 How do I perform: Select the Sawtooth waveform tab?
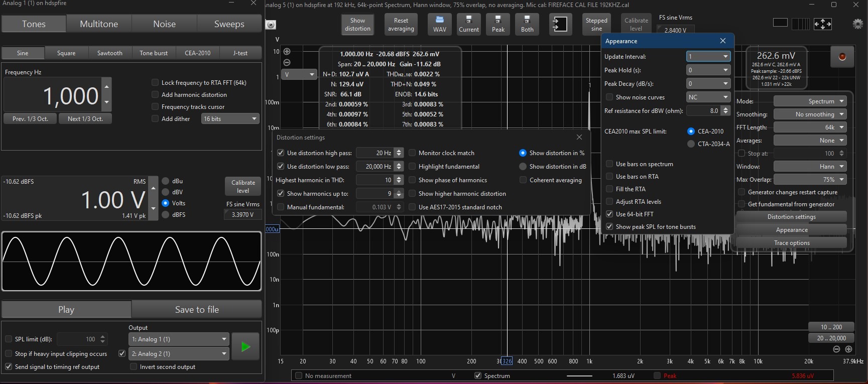click(x=110, y=53)
